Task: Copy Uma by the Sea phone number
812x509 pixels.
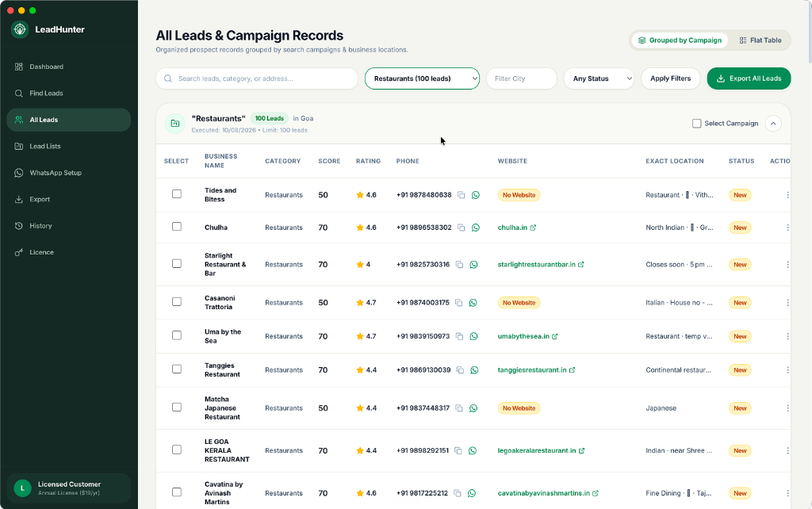Action: point(459,337)
